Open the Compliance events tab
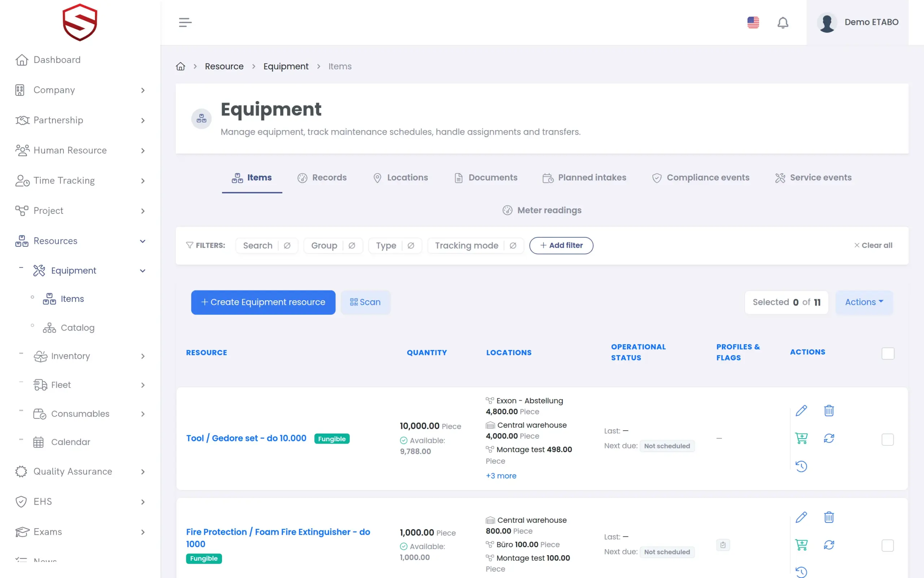Viewport: 924px width, 578px height. tap(700, 178)
